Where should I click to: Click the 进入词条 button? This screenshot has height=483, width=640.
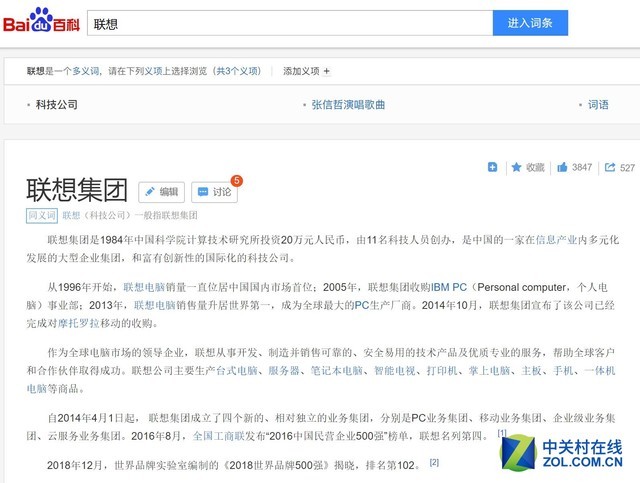530,23
